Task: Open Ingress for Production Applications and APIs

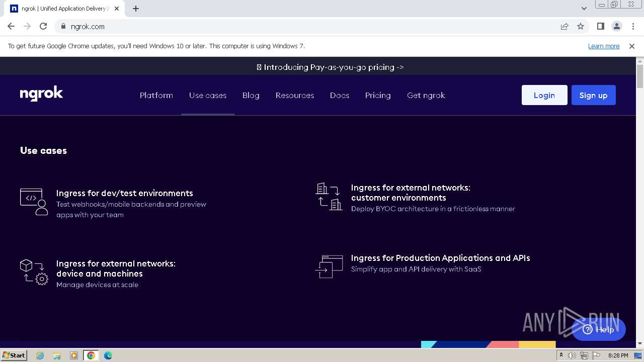Action: (x=441, y=258)
